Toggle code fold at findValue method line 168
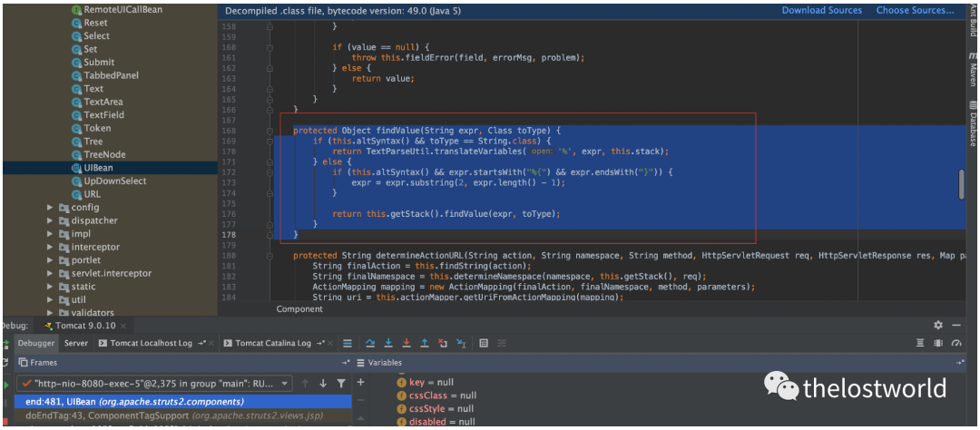Image resolution: width=980 pixels, height=430 pixels. [x=269, y=130]
